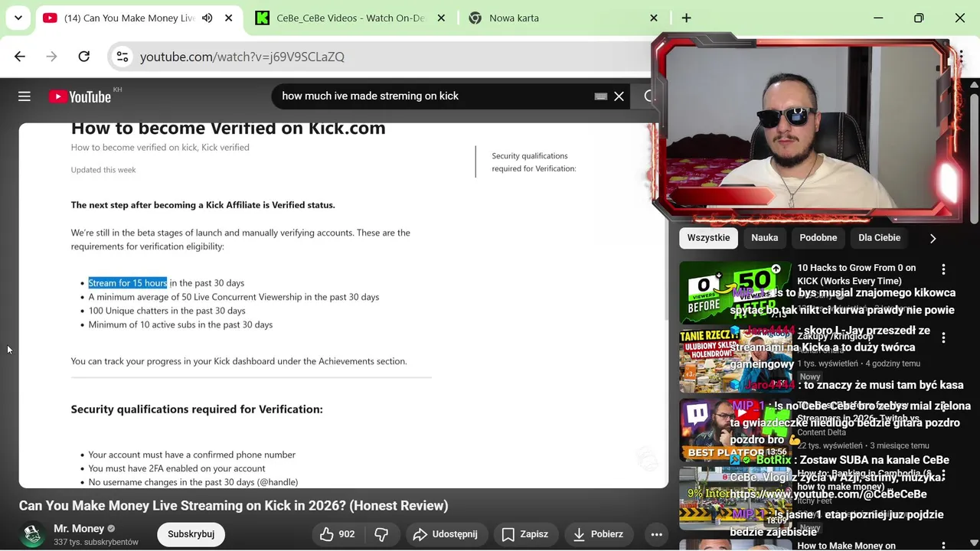The height and width of the screenshot is (551, 980).
Task: Open the TANIE RZECZY video thumbnail
Action: (736, 360)
